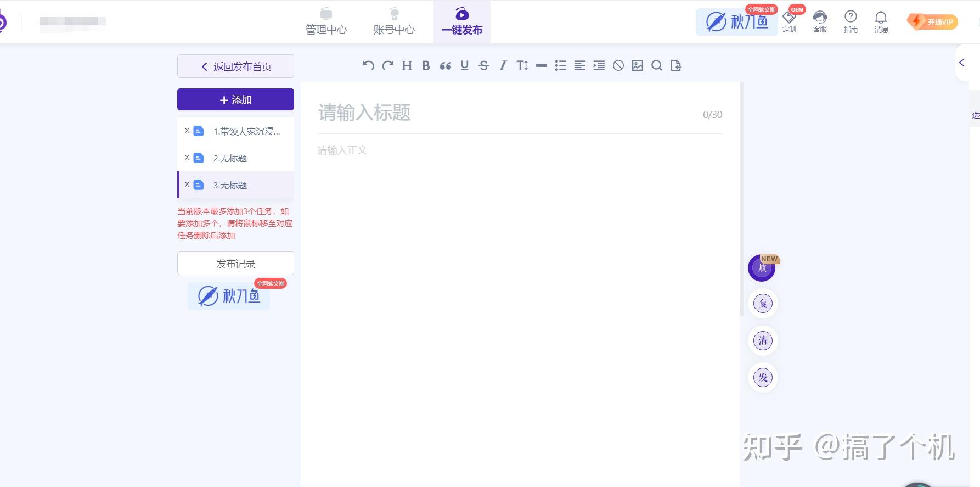Click the round 清 clear button
This screenshot has width=980, height=487.
[763, 340]
